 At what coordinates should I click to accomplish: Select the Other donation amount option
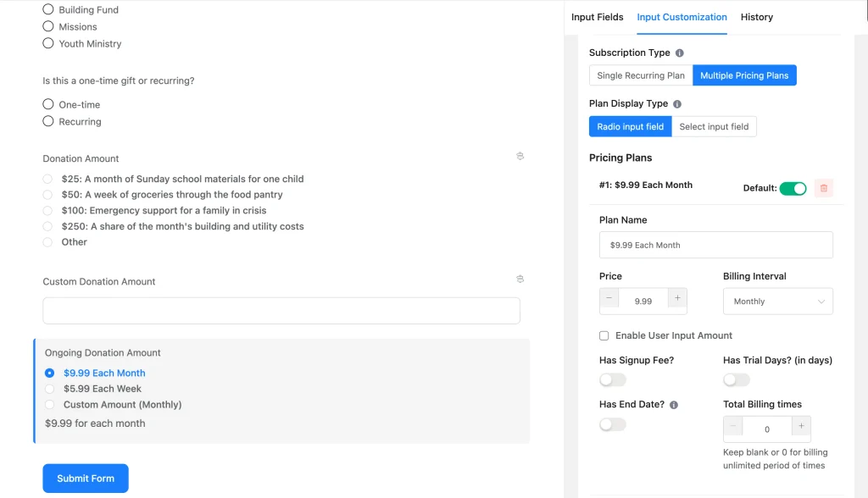(x=47, y=242)
